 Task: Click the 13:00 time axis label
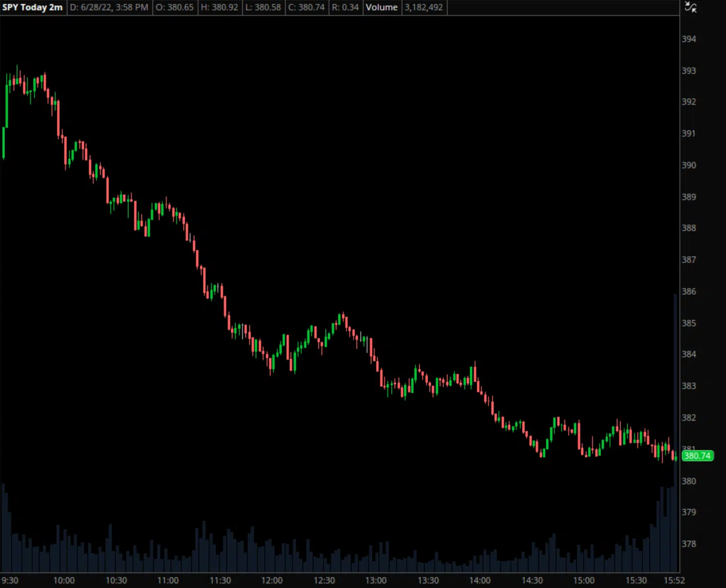376,581
